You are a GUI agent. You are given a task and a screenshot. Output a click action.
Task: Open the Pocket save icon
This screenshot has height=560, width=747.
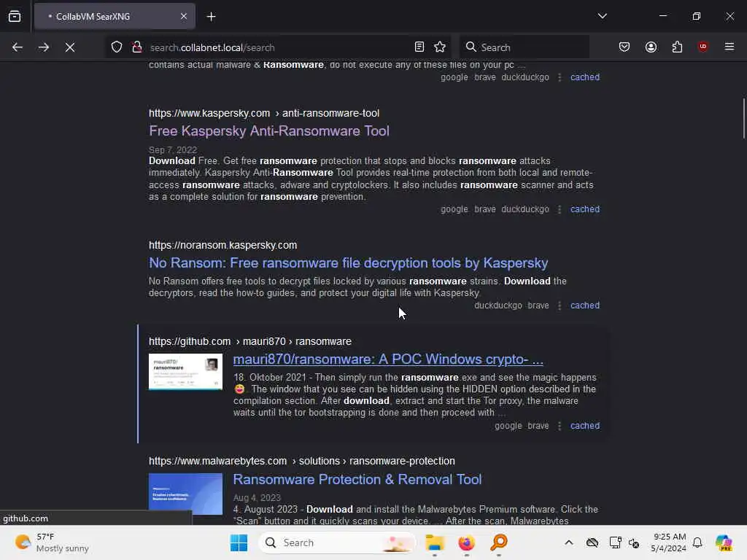(624, 47)
